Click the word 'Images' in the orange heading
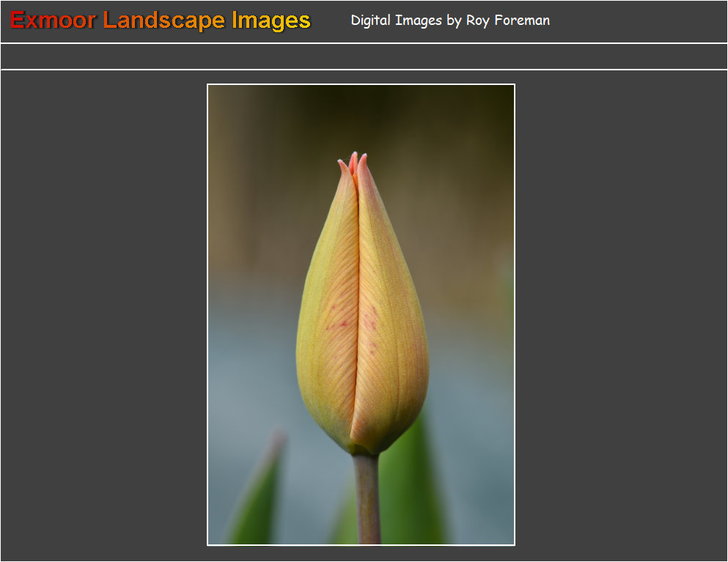The height and width of the screenshot is (562, 728). (x=271, y=21)
